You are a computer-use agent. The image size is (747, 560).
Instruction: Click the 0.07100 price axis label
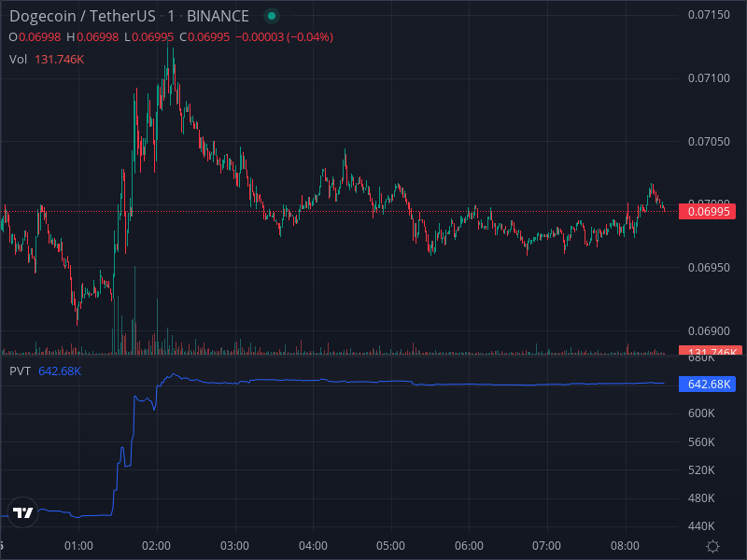(709, 78)
